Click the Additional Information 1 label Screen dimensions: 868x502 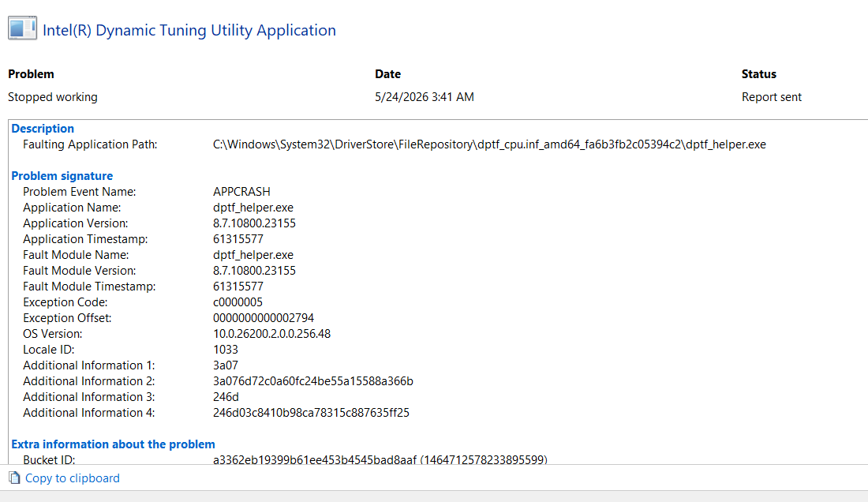point(88,365)
